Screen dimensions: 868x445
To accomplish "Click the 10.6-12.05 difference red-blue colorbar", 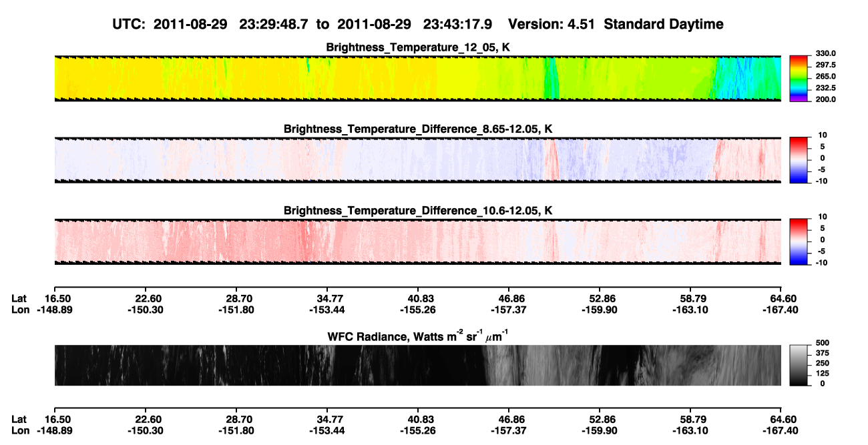I will (799, 242).
